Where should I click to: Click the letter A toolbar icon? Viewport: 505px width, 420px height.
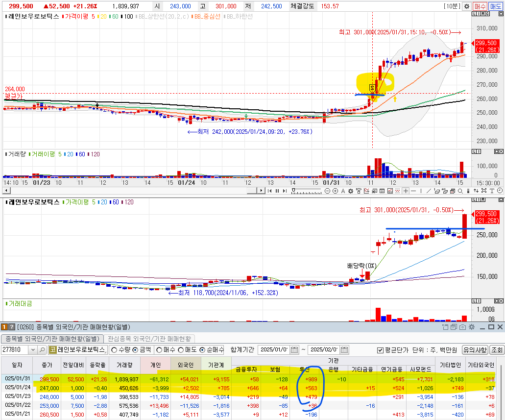point(343,191)
